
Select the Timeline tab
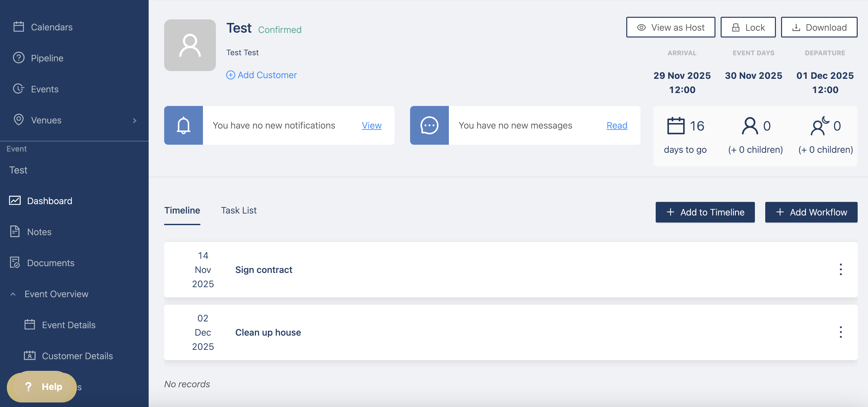coord(182,210)
